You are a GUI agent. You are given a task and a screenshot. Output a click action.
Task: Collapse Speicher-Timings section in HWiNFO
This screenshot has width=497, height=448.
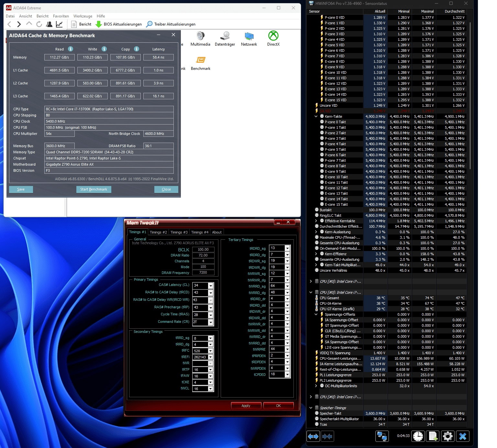click(x=311, y=408)
